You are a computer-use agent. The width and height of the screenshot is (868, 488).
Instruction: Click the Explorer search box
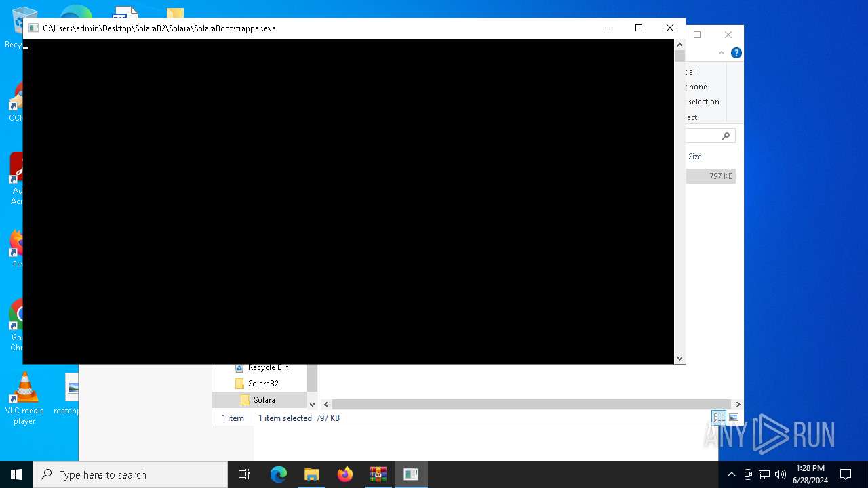point(710,136)
